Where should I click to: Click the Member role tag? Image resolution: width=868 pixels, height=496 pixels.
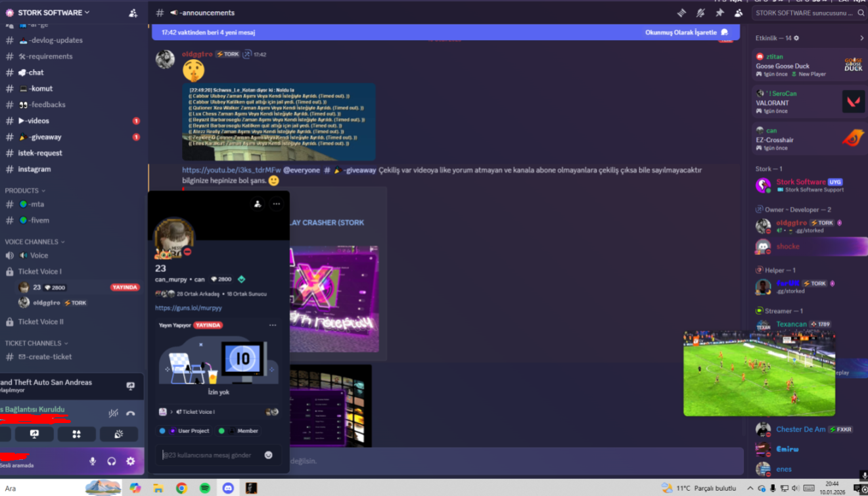pyautogui.click(x=238, y=431)
